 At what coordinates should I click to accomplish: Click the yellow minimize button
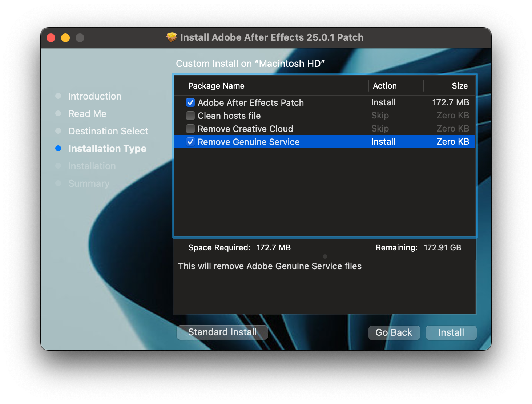[65, 37]
